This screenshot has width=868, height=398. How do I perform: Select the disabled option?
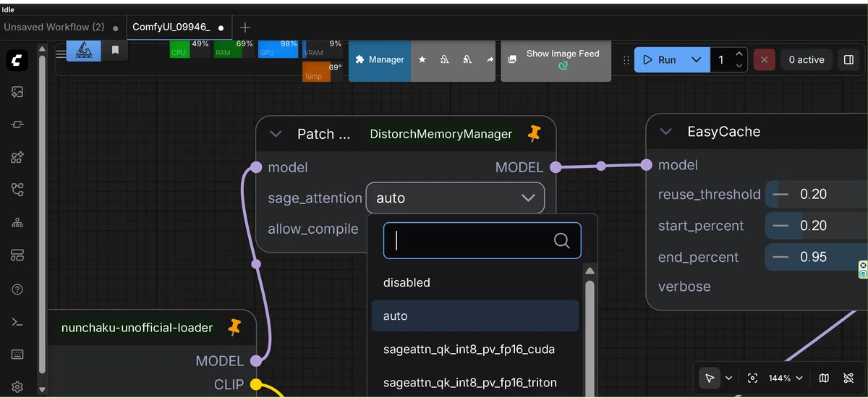pos(475,283)
